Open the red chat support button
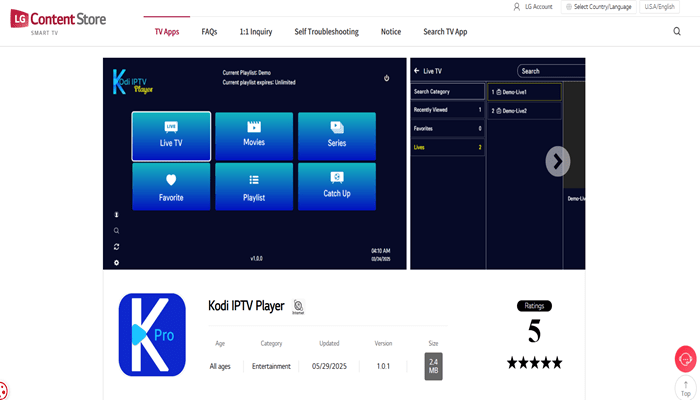 [x=686, y=358]
